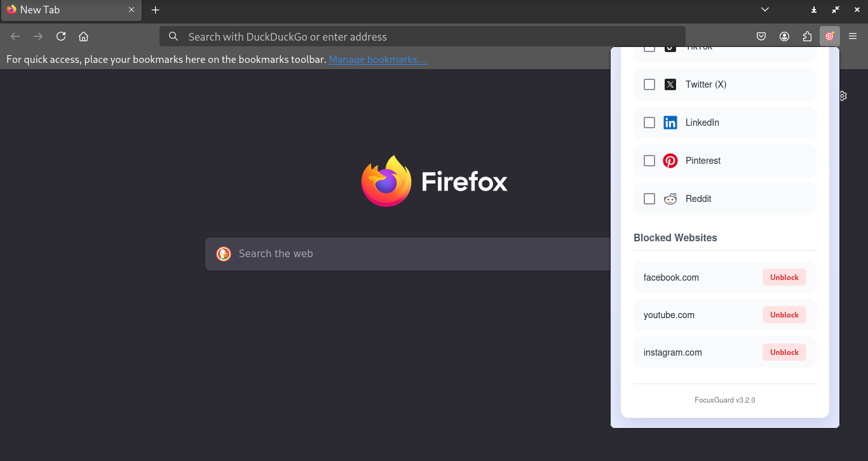Select the New Tab browser tab
868x461 pixels.
(x=71, y=10)
